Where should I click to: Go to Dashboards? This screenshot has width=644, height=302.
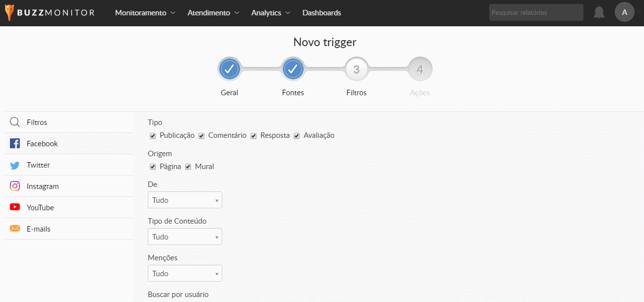tap(322, 13)
